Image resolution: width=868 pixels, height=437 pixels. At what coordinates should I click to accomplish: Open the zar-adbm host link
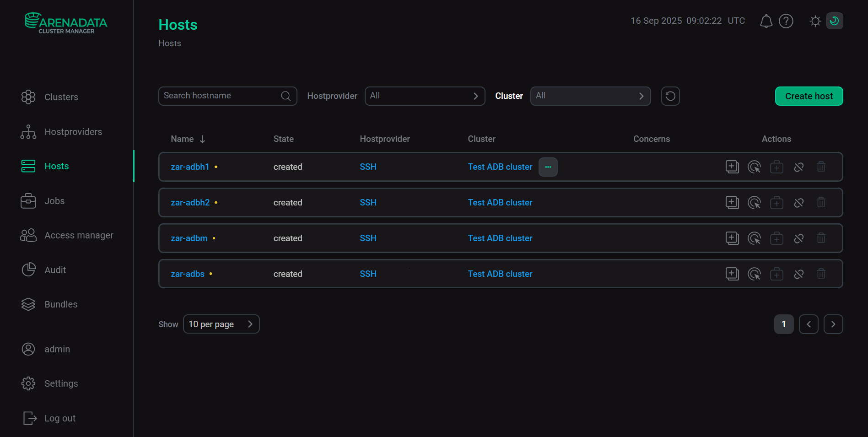pos(189,238)
